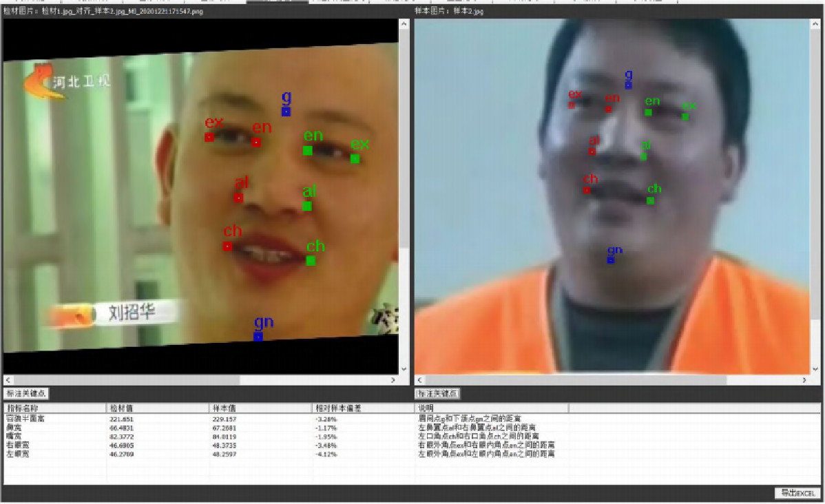Select the green ch marker in left image

tap(311, 260)
